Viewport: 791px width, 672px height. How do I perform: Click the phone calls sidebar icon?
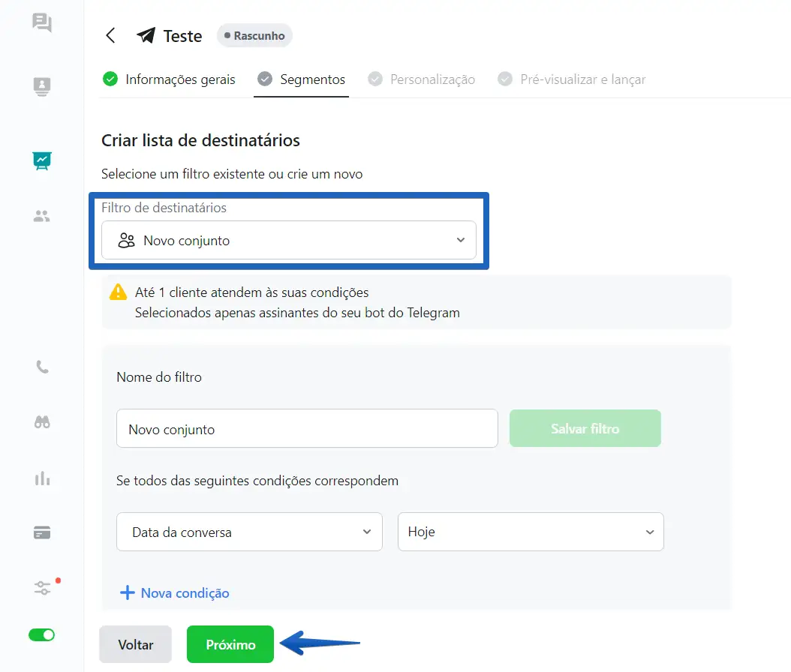(x=42, y=367)
